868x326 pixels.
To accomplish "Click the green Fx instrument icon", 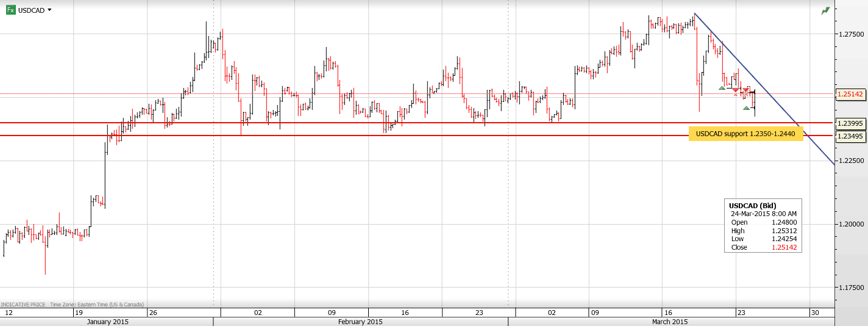I will 10,10.
